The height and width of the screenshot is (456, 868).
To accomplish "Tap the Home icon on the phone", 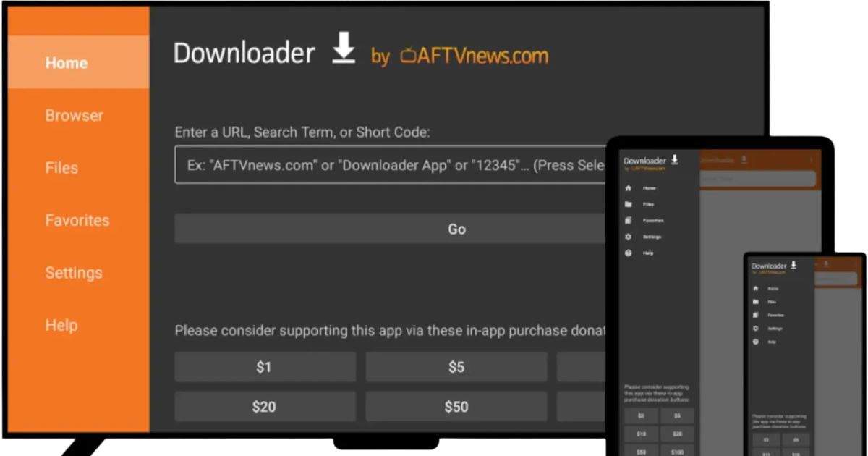I will click(x=755, y=288).
